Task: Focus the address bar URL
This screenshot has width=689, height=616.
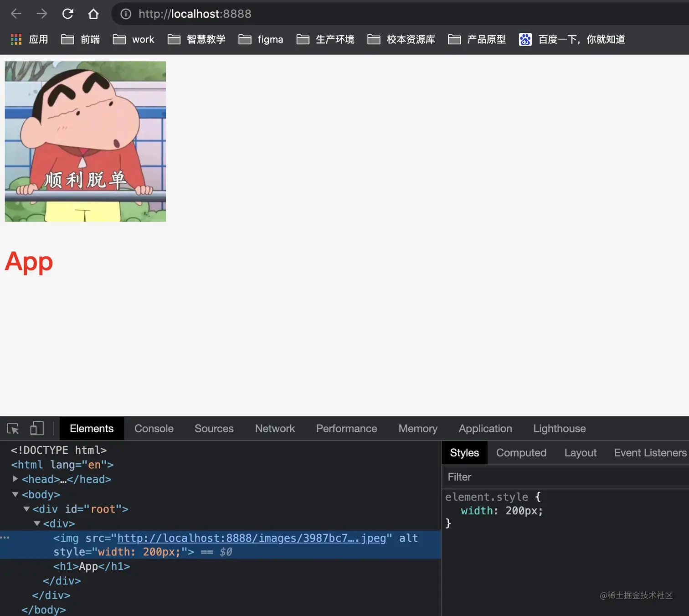Action: [x=195, y=14]
